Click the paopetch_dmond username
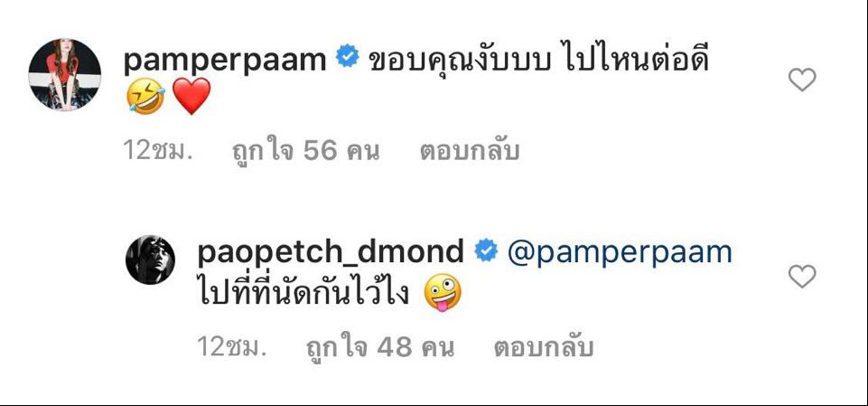The image size is (868, 406). (331, 252)
